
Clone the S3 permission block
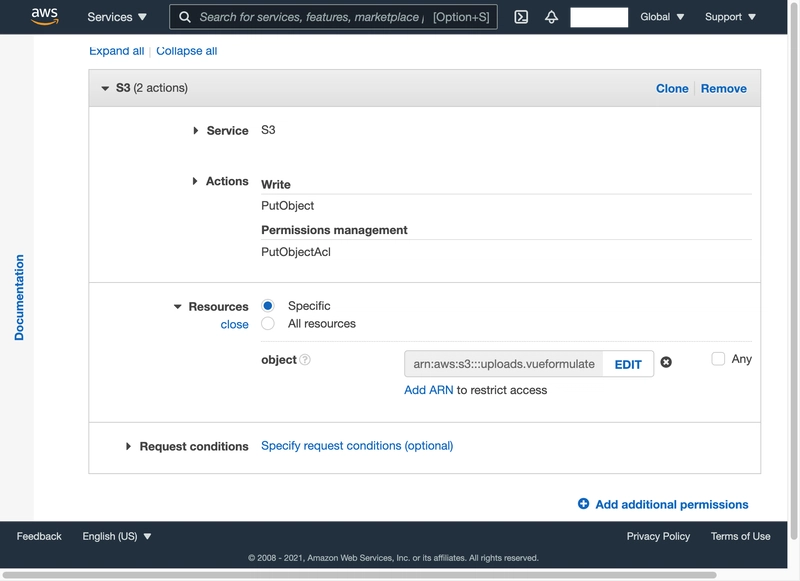pyautogui.click(x=672, y=88)
